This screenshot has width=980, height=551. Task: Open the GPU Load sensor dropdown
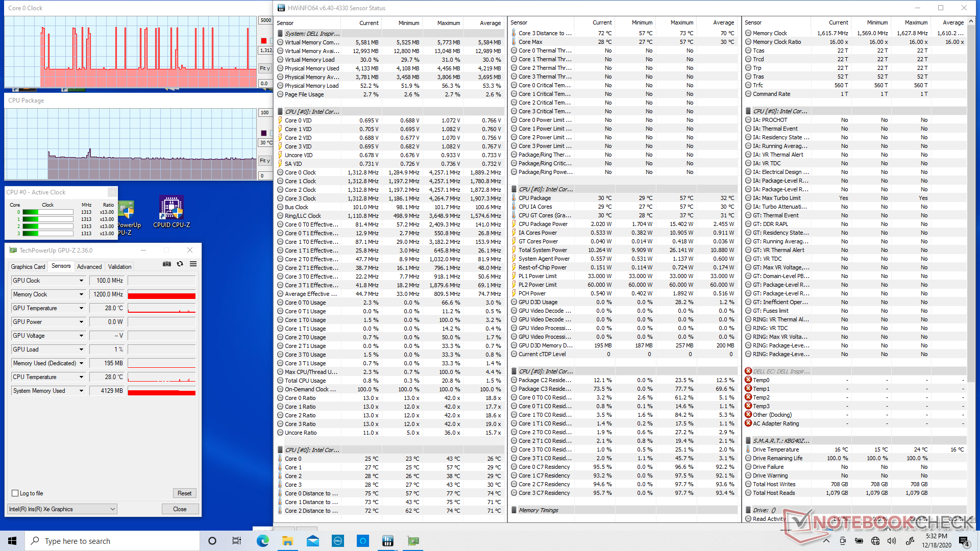point(81,349)
